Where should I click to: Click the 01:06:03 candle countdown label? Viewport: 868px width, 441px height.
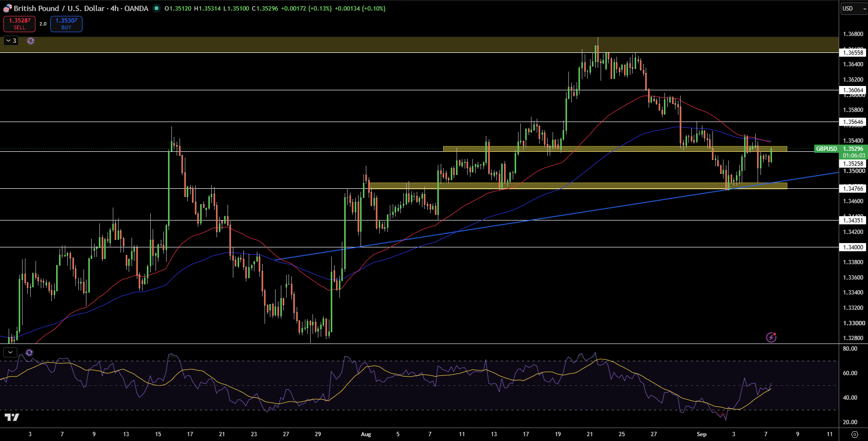coord(853,156)
